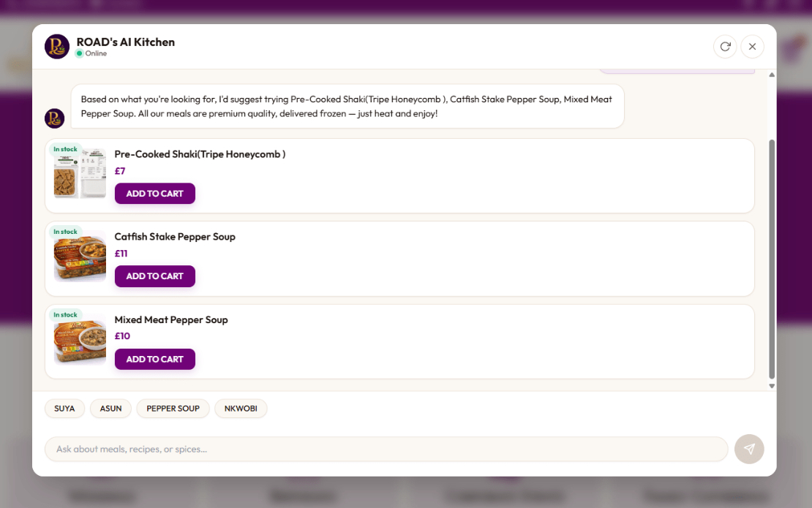The width and height of the screenshot is (812, 508).
Task: Click the 'Pre-Cooked Shaki(Tripe Honeycomb )' title
Action: [200, 154]
